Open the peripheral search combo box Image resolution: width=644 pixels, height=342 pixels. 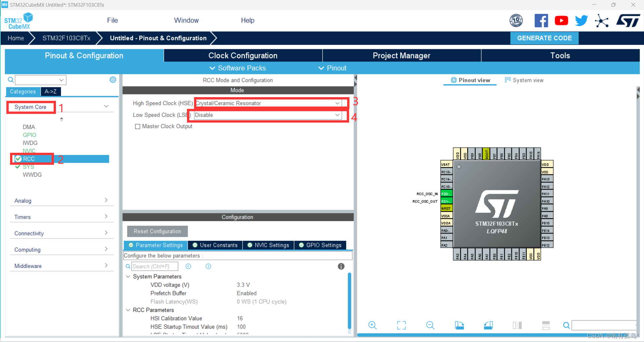41,80
